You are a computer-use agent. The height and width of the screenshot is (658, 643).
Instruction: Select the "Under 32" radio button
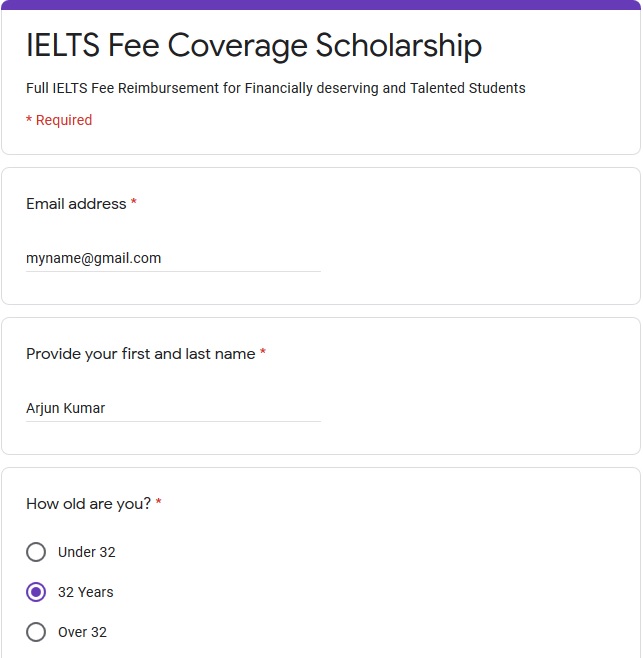36,552
